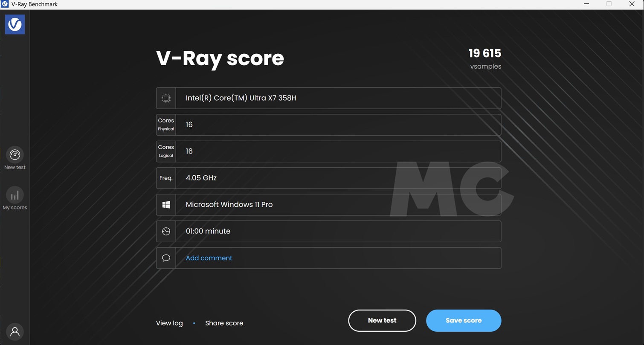Open the user account profile icon
Viewport: 644px width, 345px height.
point(15,332)
